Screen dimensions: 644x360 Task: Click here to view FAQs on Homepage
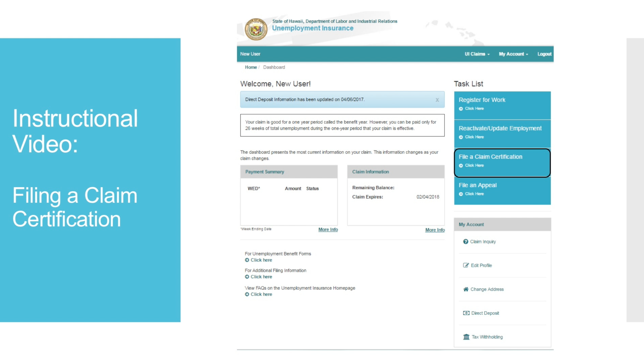(261, 294)
